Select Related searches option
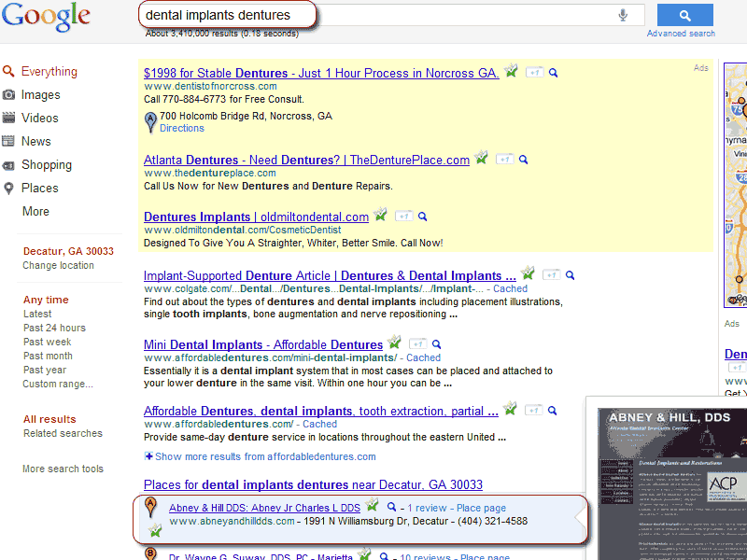Screen dimensions: 747x560 pos(63,433)
